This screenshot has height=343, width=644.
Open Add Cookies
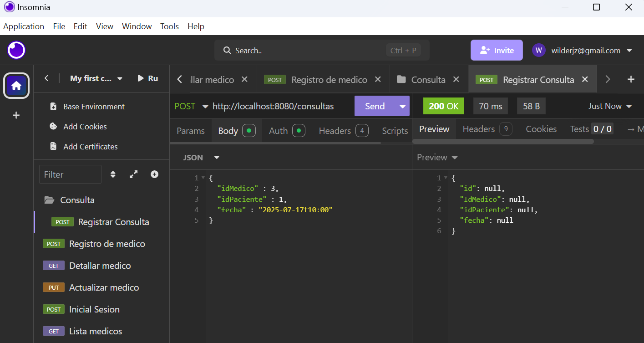(78, 127)
